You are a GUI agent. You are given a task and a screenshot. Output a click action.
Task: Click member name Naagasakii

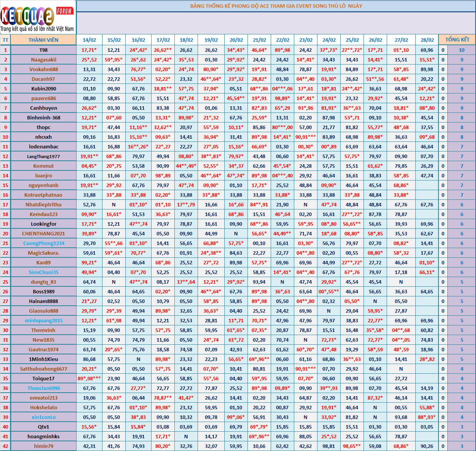pyautogui.click(x=43, y=60)
